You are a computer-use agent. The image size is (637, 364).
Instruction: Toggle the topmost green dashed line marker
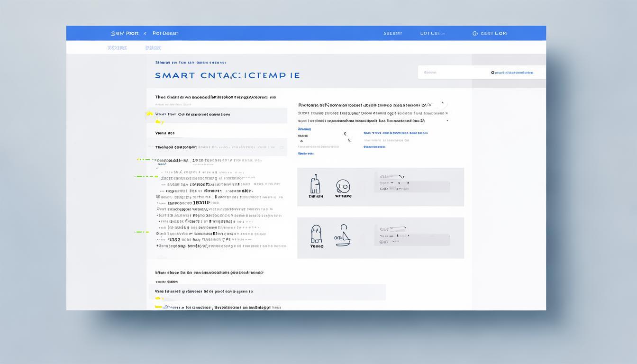(144, 160)
